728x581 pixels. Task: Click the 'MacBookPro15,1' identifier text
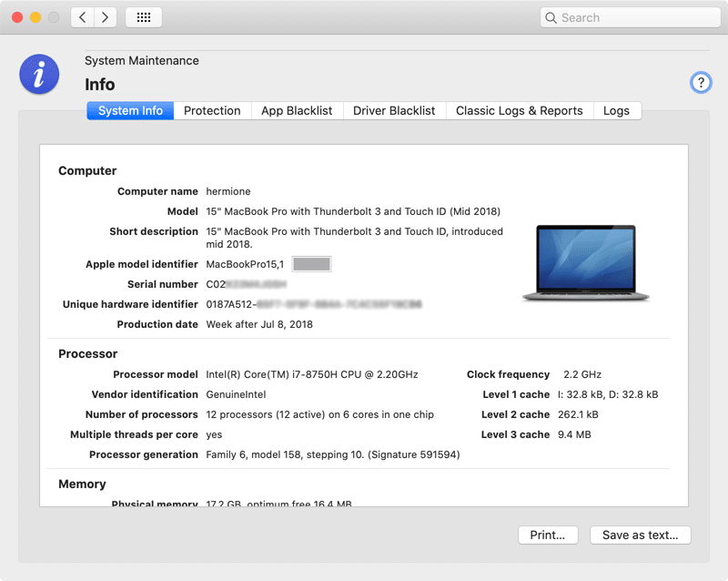245,264
